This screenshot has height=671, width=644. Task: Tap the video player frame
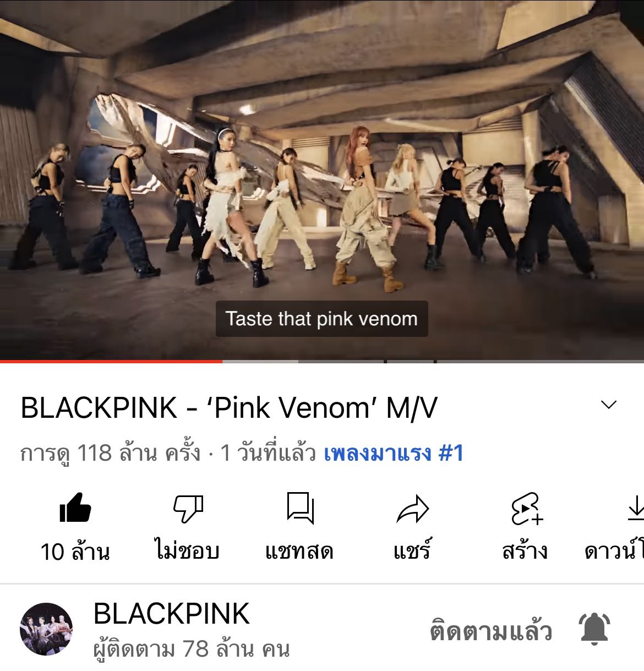[x=322, y=180]
